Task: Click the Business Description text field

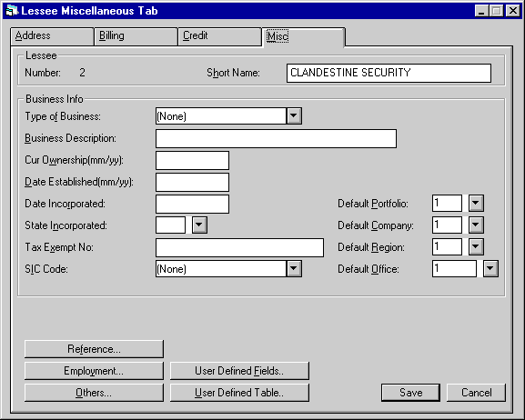Action: click(276, 138)
